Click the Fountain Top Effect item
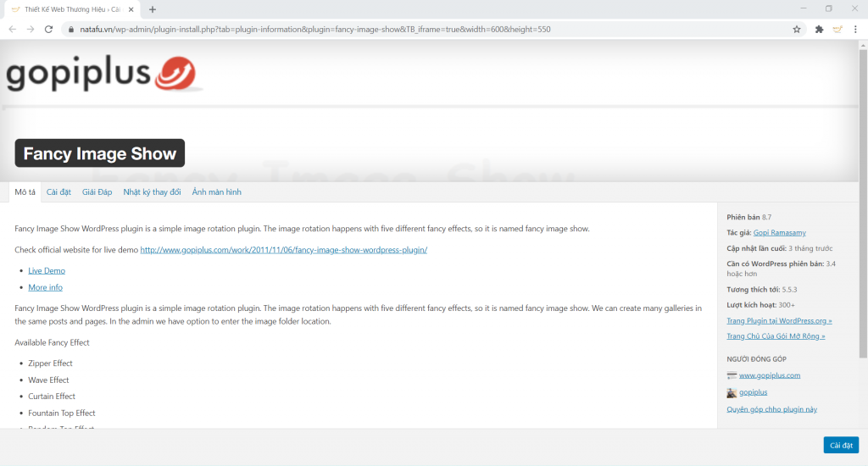 tap(61, 413)
